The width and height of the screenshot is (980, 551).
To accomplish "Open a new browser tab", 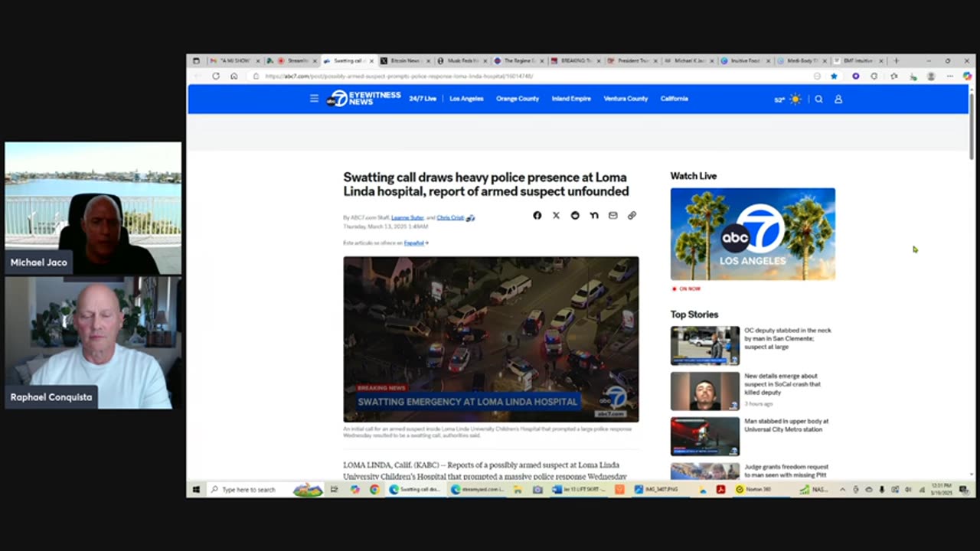I will click(897, 60).
